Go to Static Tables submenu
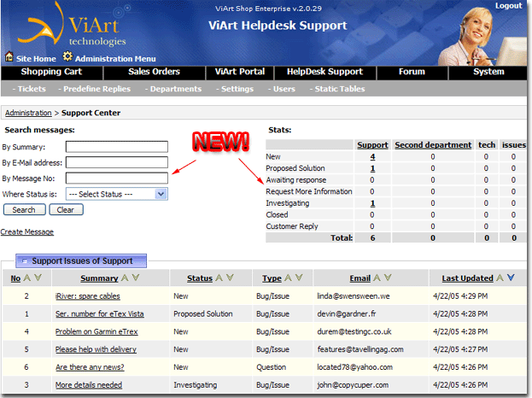 click(337, 89)
